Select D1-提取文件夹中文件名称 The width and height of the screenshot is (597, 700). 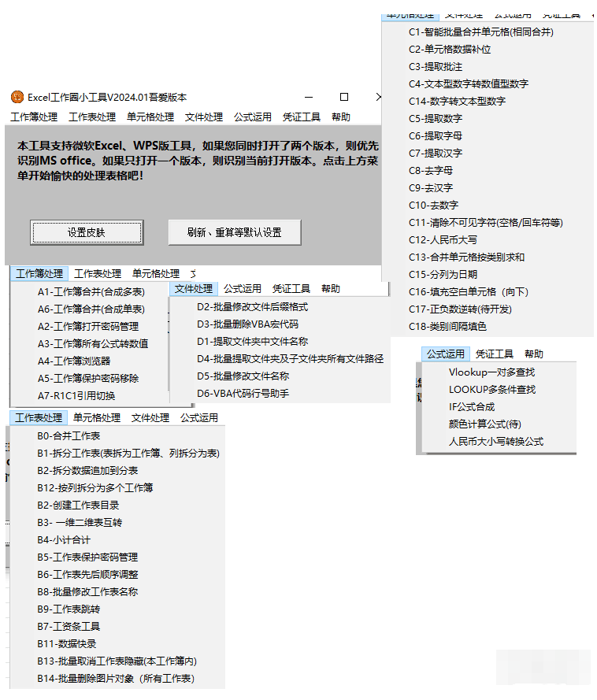(252, 342)
